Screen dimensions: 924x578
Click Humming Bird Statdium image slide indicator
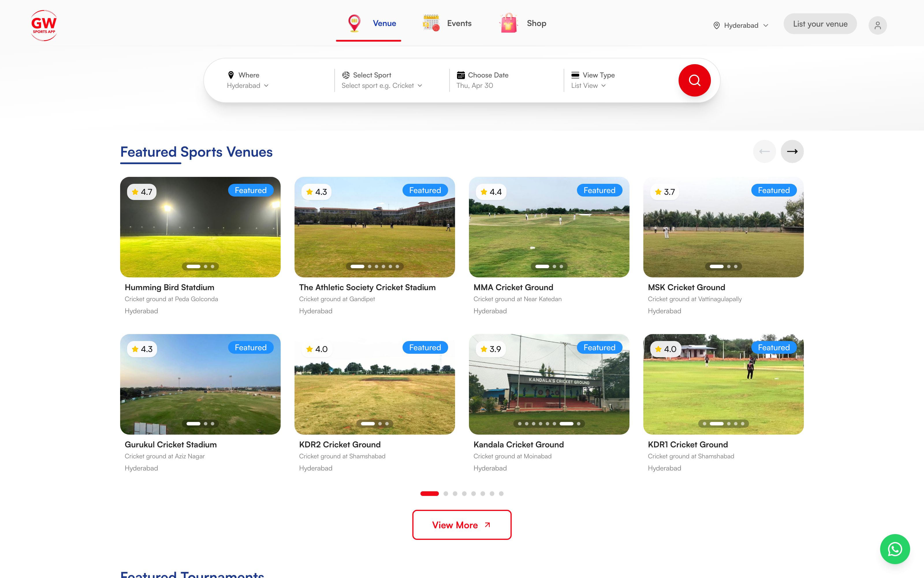(x=200, y=266)
